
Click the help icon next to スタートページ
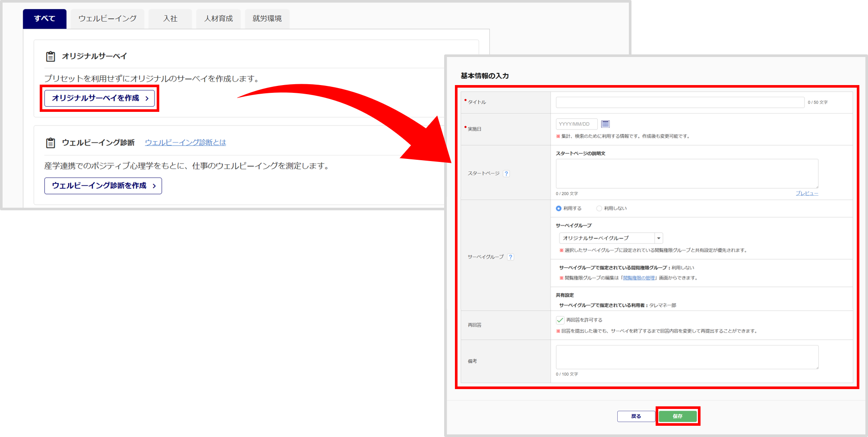tap(506, 174)
